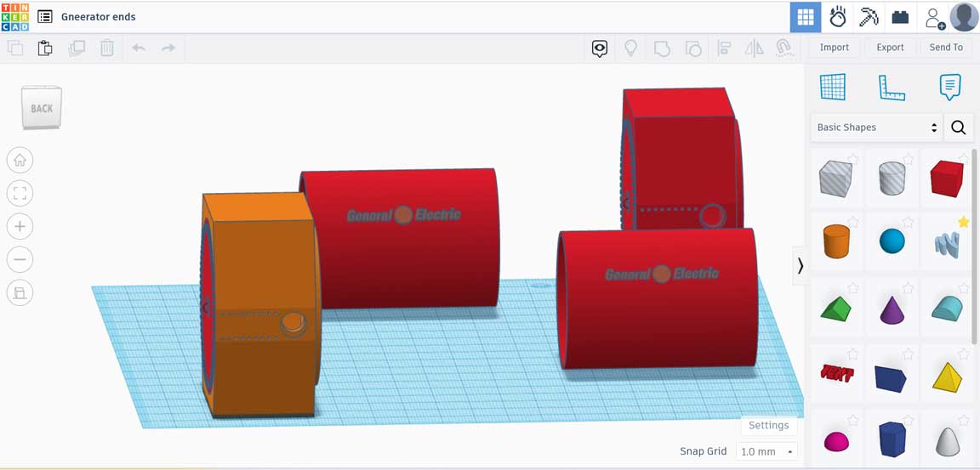Pick the striped Box hole shape
Viewport: 980px width, 470px height.
(835, 178)
